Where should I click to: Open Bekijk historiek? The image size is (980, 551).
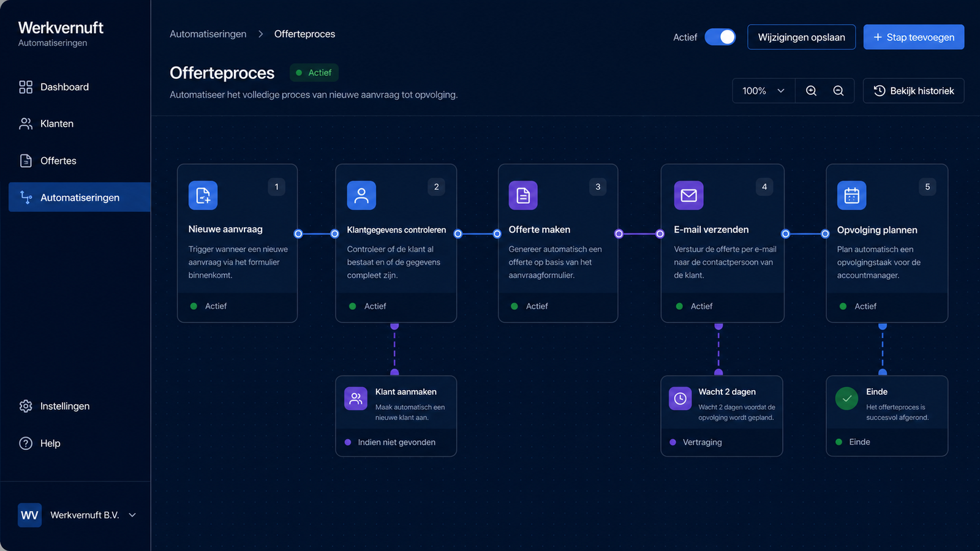[x=913, y=91]
